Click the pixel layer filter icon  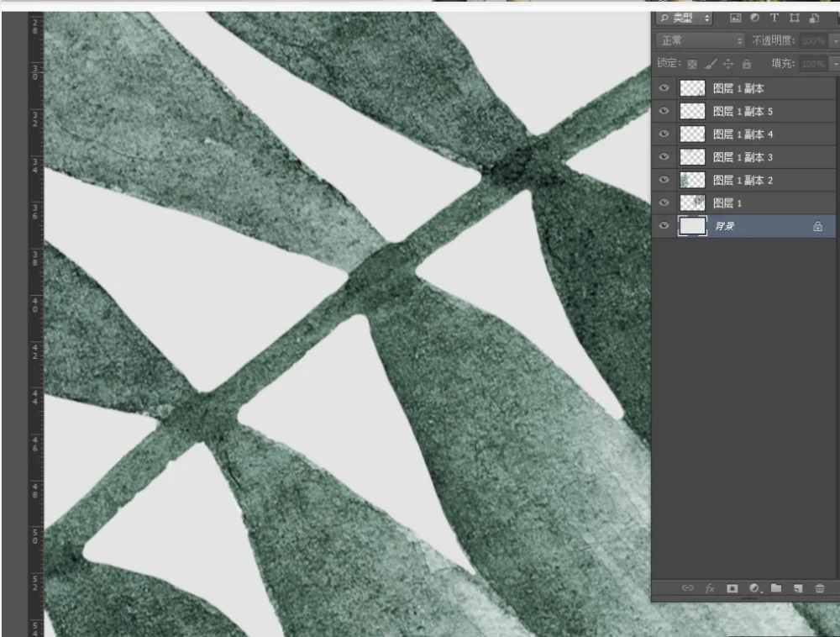tap(736, 18)
